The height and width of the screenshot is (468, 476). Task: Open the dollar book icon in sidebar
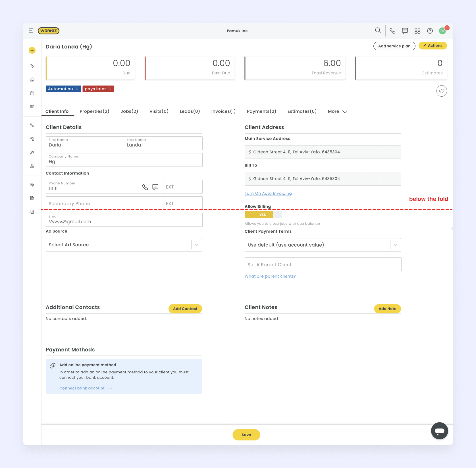tap(32, 212)
